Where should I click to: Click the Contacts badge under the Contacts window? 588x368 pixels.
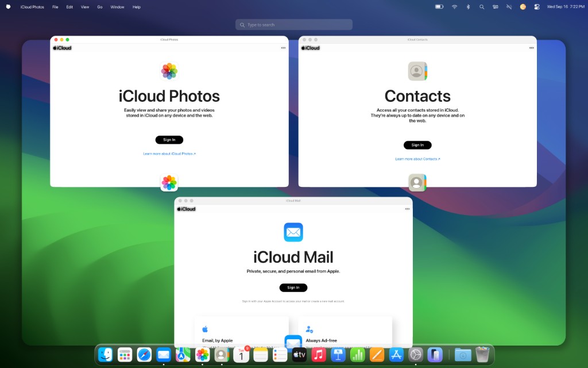[x=417, y=182]
